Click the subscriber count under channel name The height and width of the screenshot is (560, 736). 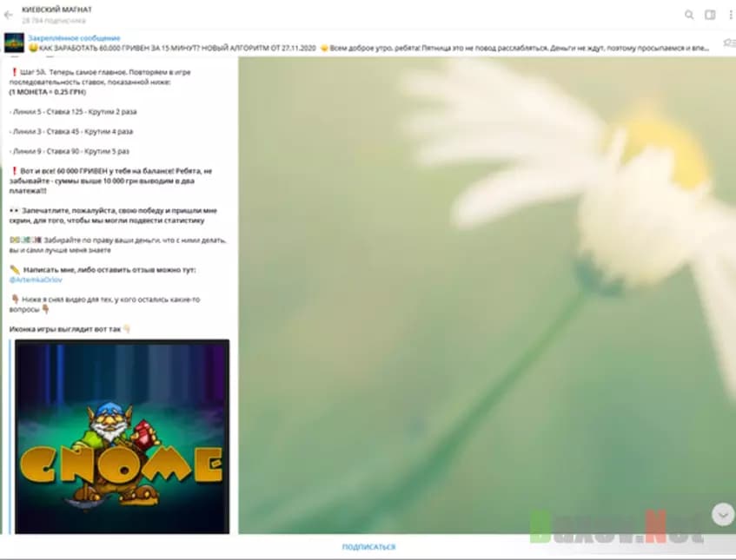pos(54,20)
